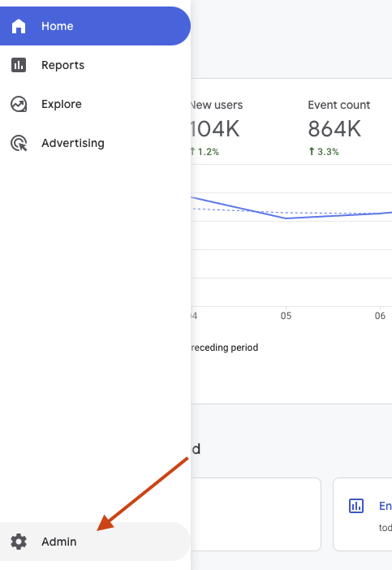Click the Advertising cursor target icon
392x570 pixels.
point(19,143)
